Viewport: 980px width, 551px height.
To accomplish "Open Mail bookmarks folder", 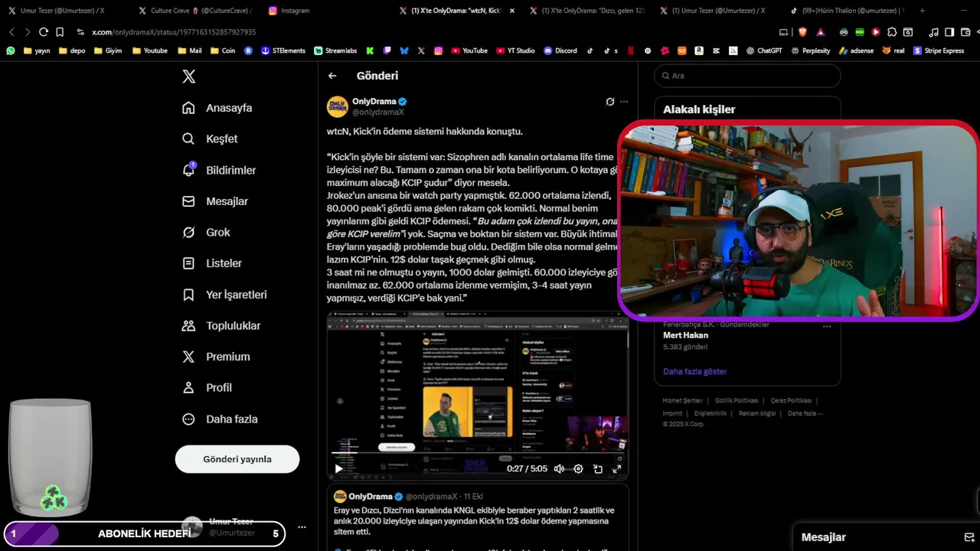I will pyautogui.click(x=190, y=51).
